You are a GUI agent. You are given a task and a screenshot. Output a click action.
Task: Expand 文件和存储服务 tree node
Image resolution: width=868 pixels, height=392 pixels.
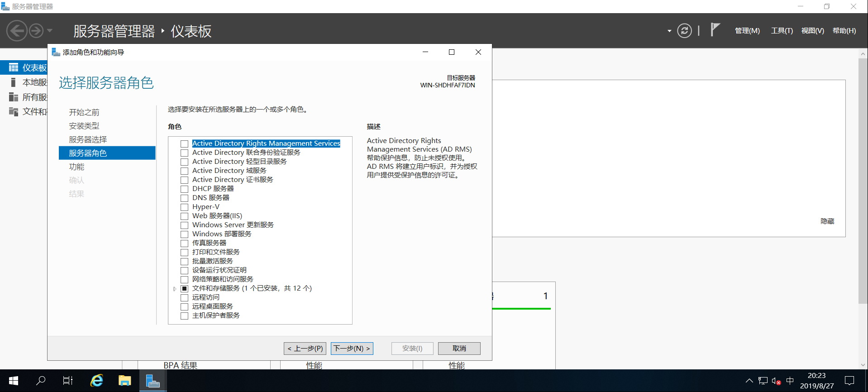(175, 289)
